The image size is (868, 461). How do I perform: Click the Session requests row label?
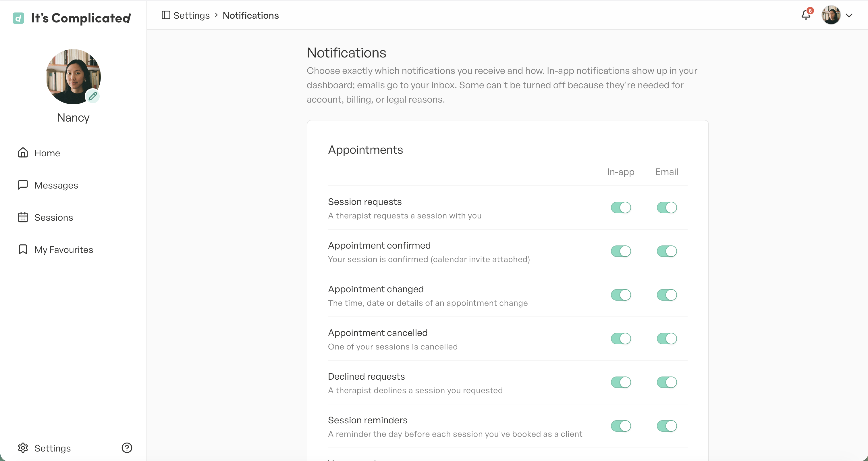[365, 202]
